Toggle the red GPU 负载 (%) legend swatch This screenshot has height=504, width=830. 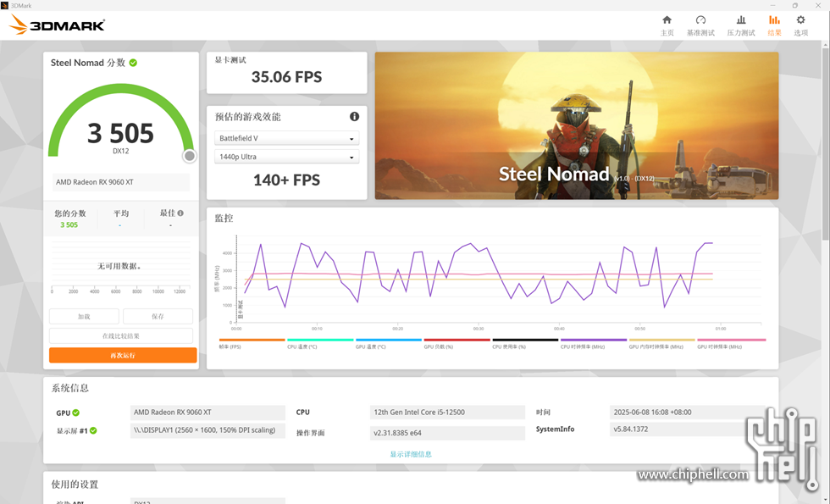[456, 340]
